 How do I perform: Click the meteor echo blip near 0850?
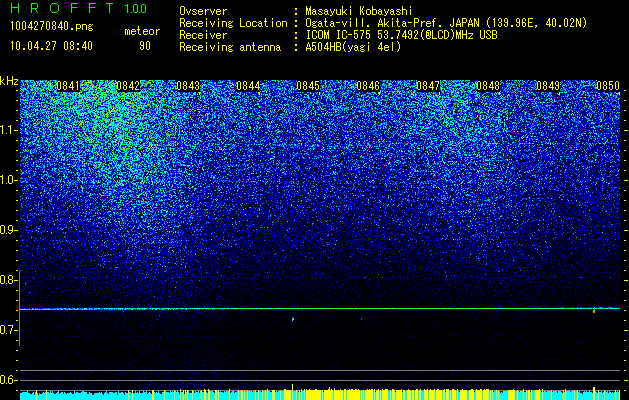(x=594, y=310)
